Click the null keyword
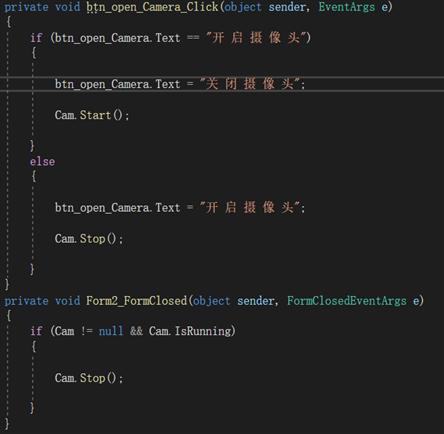The image size is (444, 434). pos(111,331)
